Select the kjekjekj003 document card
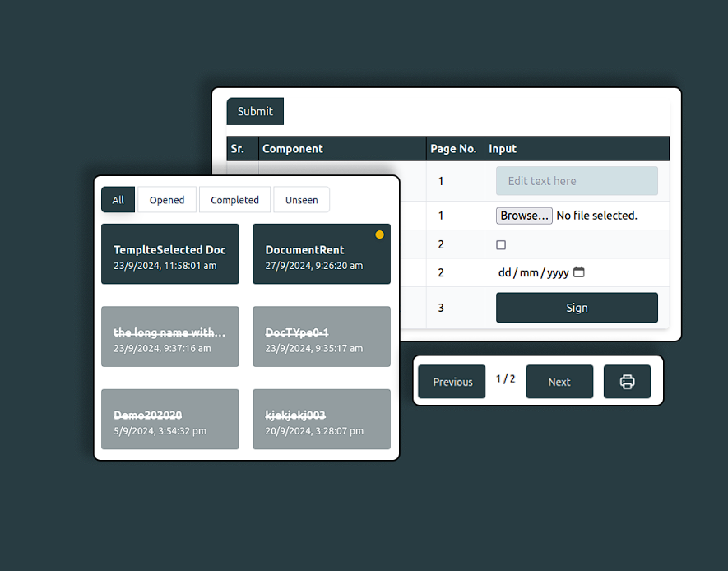 point(322,419)
